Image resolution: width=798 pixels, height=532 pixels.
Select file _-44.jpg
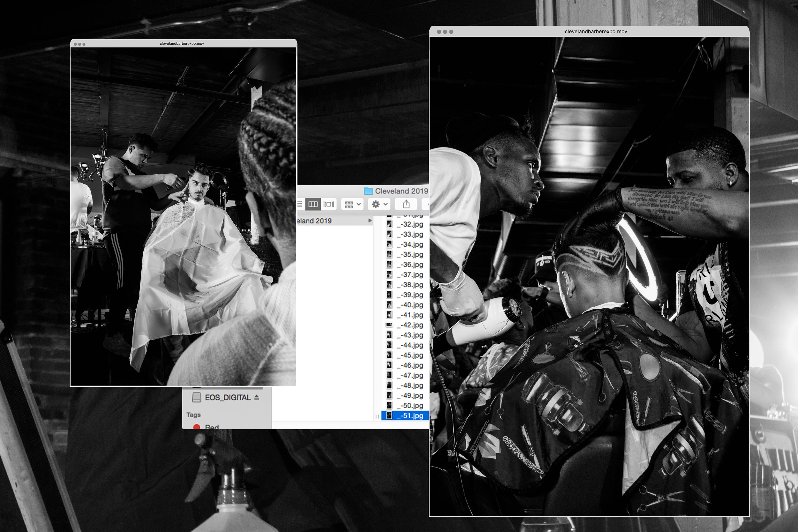(x=405, y=345)
